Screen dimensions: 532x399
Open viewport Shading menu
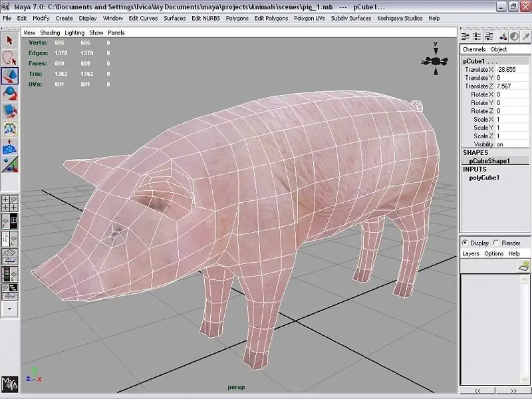[50, 33]
